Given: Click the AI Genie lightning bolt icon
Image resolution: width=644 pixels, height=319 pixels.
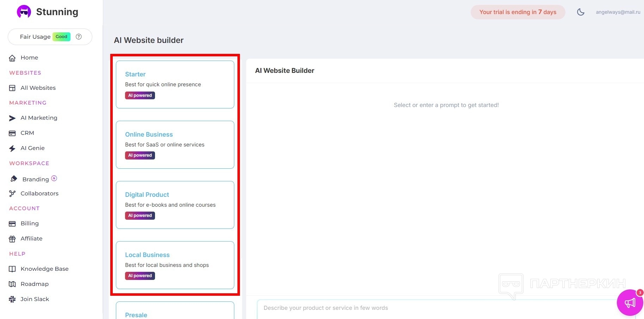Looking at the screenshot, I should pos(12,148).
